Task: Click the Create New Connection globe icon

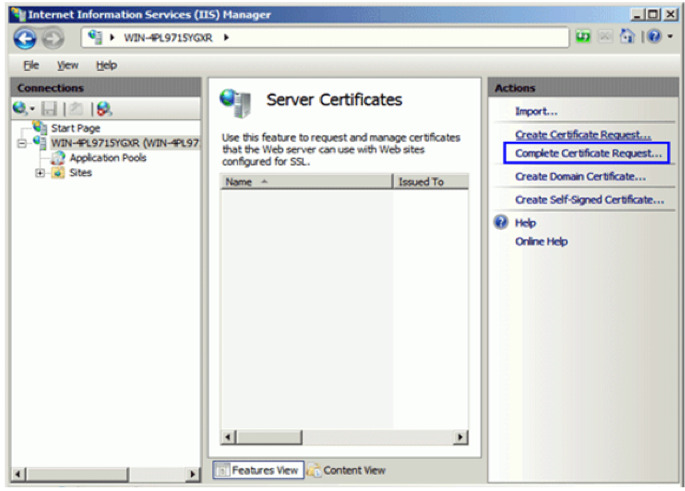Action: click(19, 108)
